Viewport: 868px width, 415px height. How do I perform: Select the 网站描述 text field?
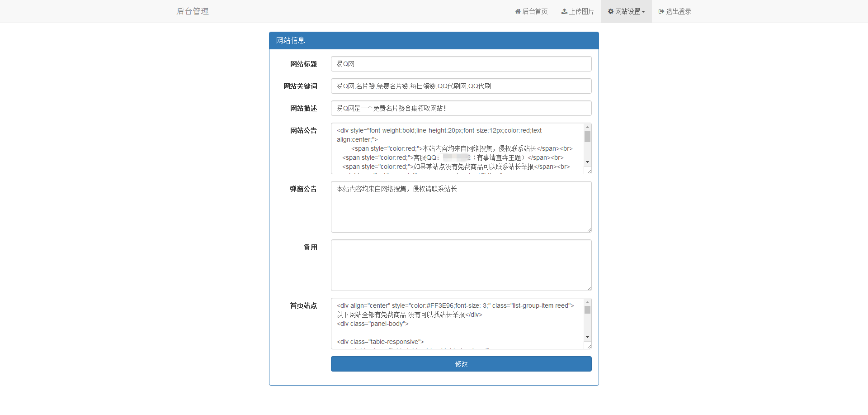coord(461,108)
